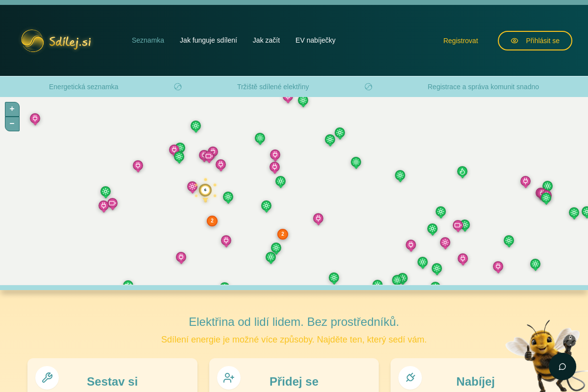Open the chat bubble button

[563, 367]
